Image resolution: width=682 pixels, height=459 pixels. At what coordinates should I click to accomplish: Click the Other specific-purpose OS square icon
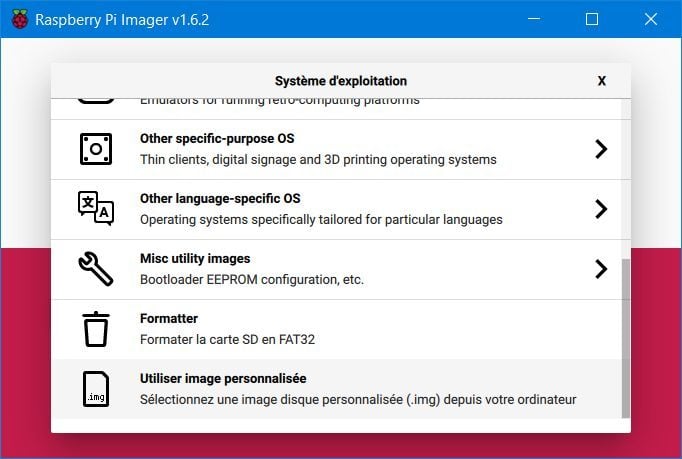point(96,149)
